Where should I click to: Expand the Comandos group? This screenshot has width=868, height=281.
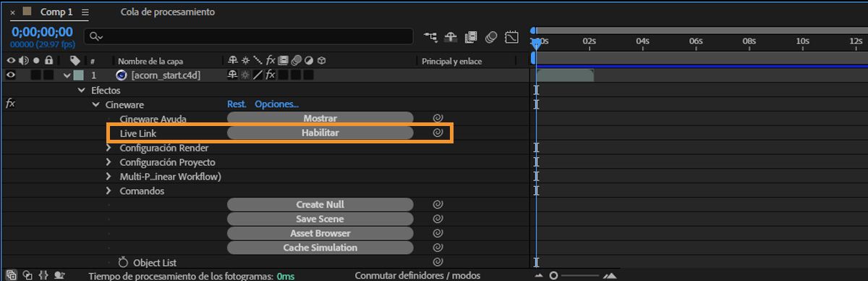click(109, 191)
